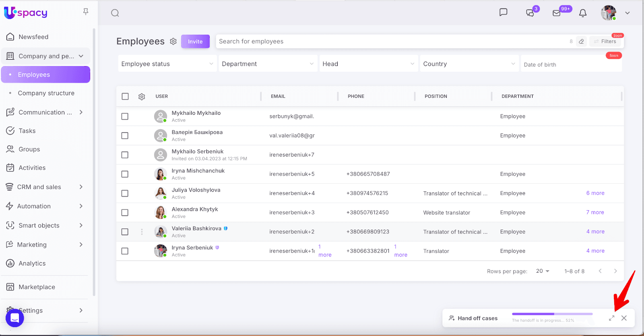Pin the sidebar with the pin icon
Screen dimensions: 644x336
[86, 12]
